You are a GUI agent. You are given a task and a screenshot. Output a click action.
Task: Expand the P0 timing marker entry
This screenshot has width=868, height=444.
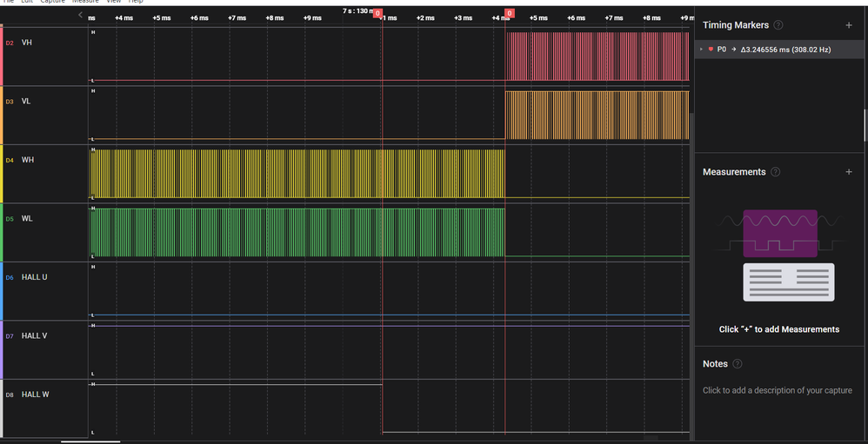click(x=701, y=50)
